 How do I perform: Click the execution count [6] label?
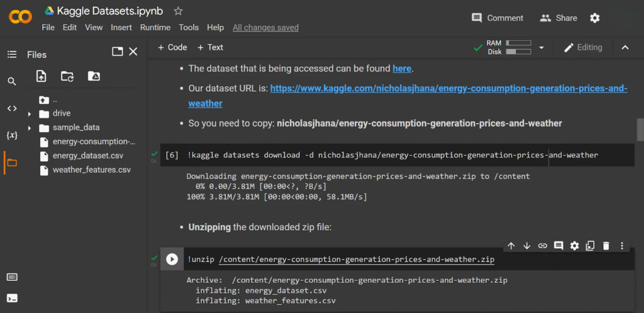(x=172, y=155)
